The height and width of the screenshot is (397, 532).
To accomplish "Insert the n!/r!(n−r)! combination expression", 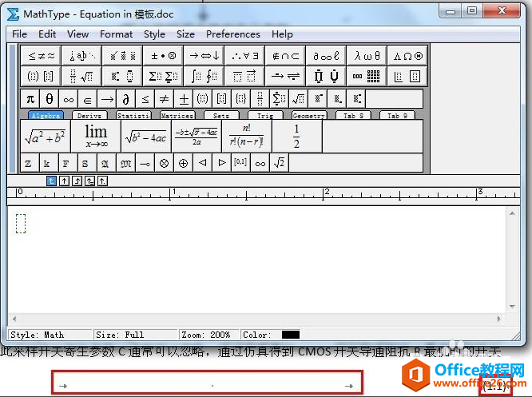I will pyautogui.click(x=247, y=137).
